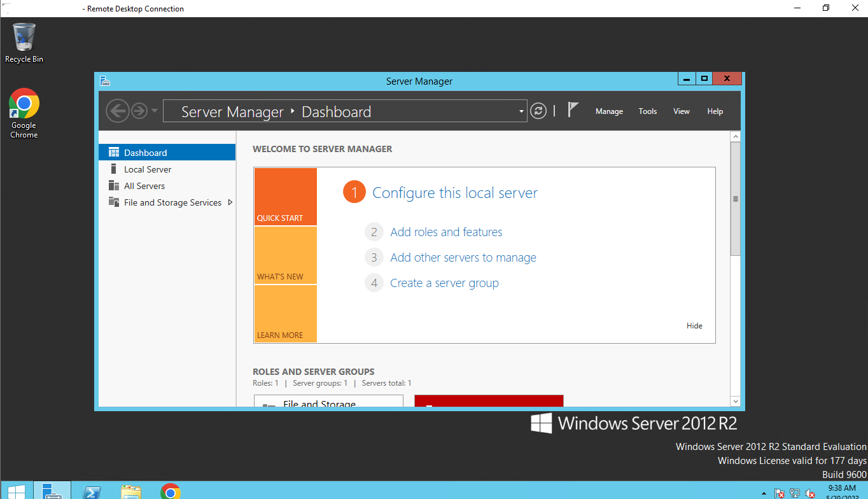The width and height of the screenshot is (868, 499).
Task: Expand the breadcrumb address bar dropdown
Action: tap(521, 111)
